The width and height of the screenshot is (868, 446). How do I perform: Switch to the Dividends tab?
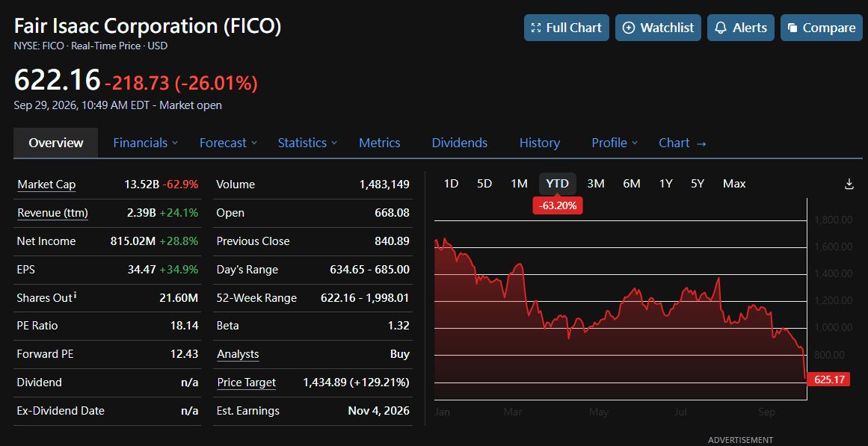coord(460,143)
